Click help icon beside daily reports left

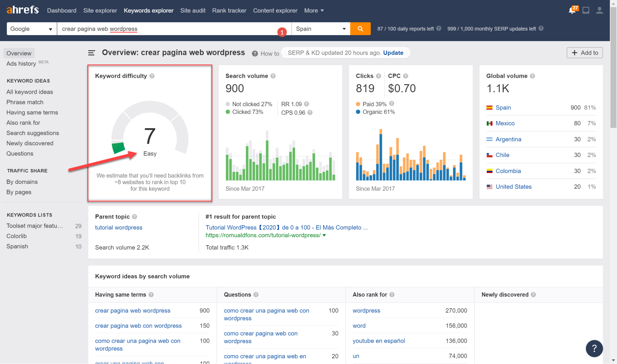click(438, 28)
